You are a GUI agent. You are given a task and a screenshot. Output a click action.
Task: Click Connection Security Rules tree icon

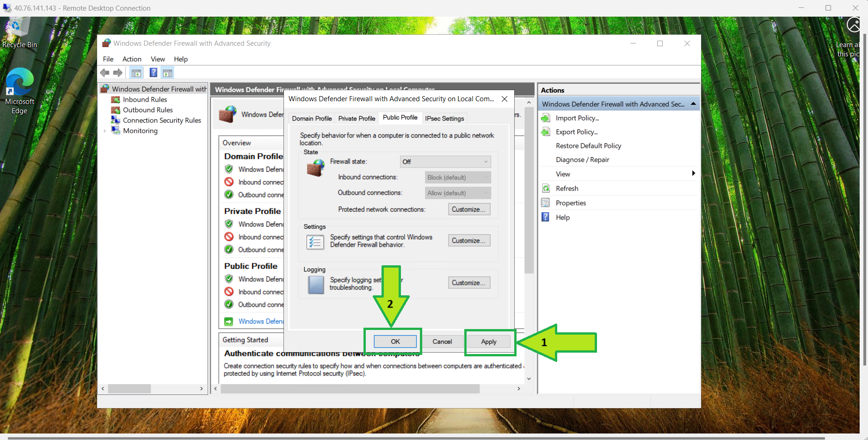pos(116,120)
